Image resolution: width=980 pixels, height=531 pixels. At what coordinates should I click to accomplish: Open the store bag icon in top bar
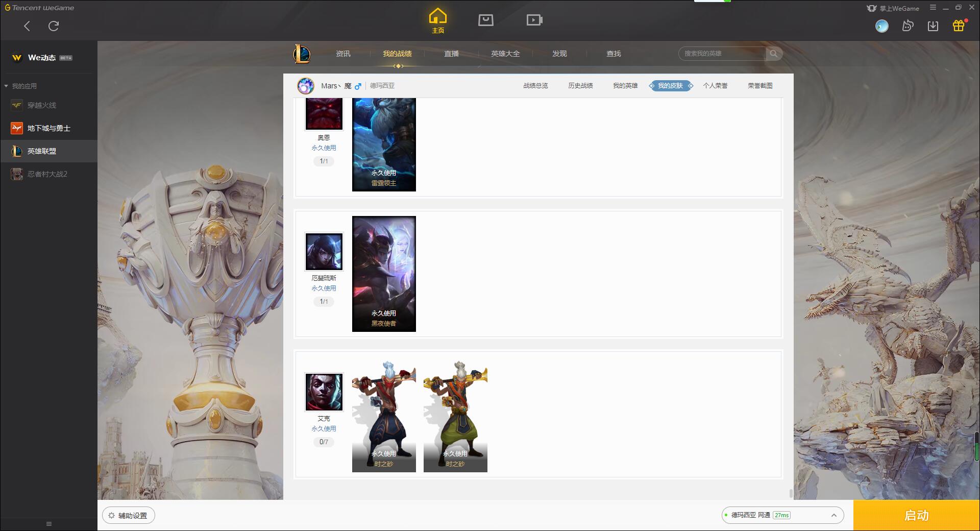pyautogui.click(x=486, y=20)
